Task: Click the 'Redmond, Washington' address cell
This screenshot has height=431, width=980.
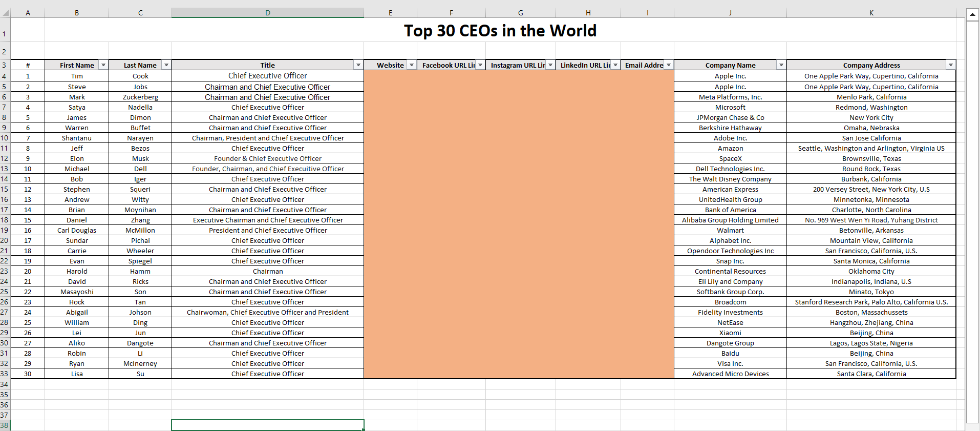Action: (x=871, y=107)
